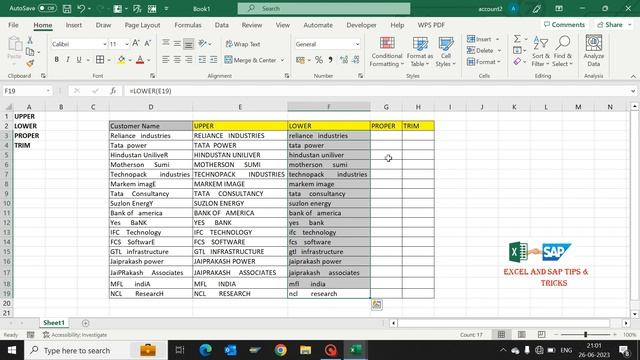The width and height of the screenshot is (640, 360).
Task: Set bottom vertical alignment
Action: click(x=188, y=44)
